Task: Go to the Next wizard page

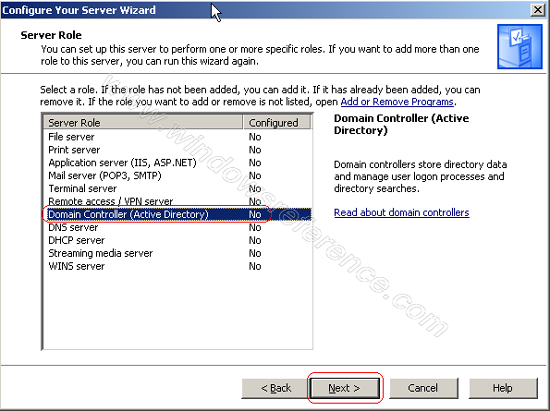Action: click(x=344, y=388)
